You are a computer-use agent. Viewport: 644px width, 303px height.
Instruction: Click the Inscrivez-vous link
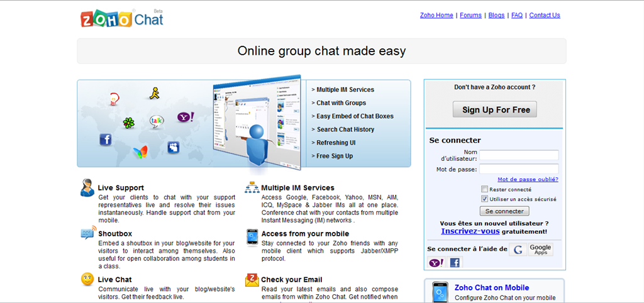[x=470, y=231]
